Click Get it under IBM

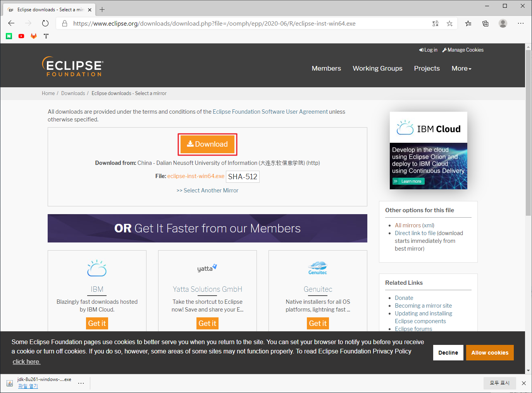point(97,323)
